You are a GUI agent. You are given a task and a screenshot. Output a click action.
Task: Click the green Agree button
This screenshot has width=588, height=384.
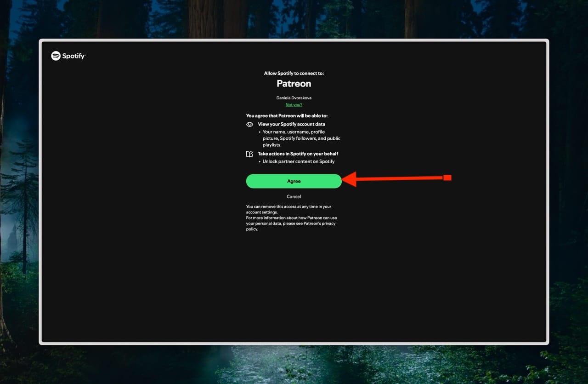point(294,181)
